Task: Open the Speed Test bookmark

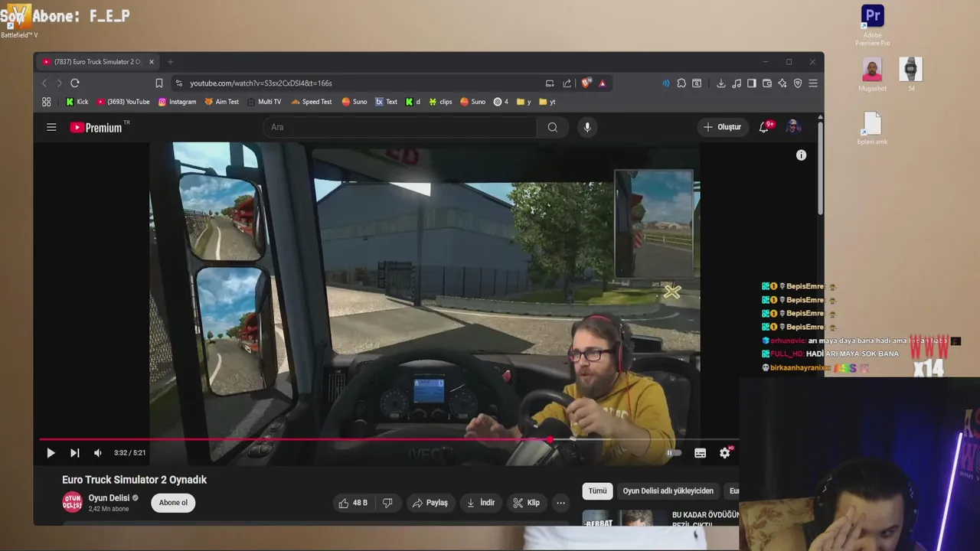Action: pos(312,102)
